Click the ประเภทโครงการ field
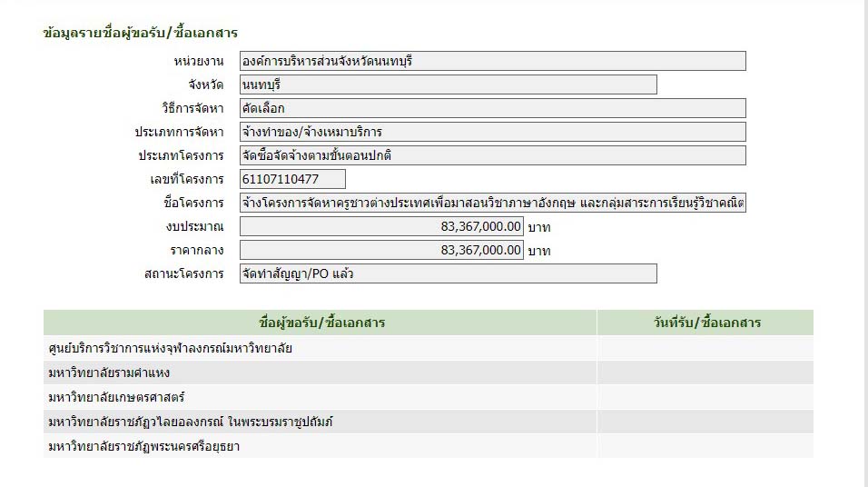Image resolution: width=868 pixels, height=487 pixels. pyautogui.click(x=492, y=155)
